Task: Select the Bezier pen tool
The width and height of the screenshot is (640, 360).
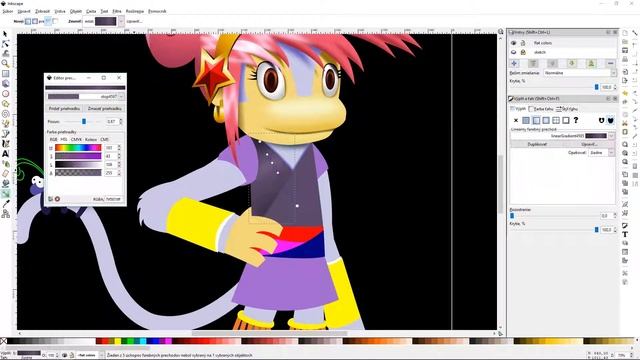Action: click(x=5, y=134)
